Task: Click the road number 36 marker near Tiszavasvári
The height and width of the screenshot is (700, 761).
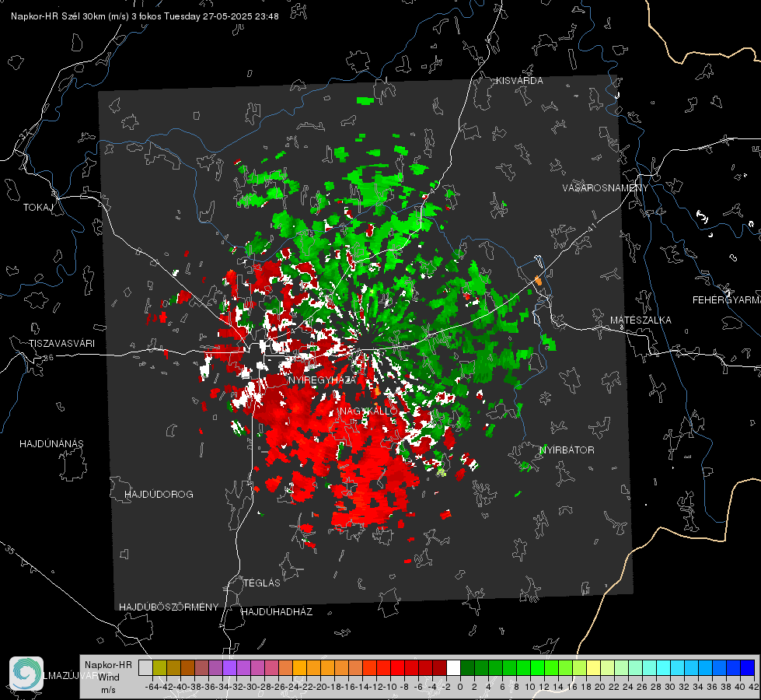Action: 47,358
